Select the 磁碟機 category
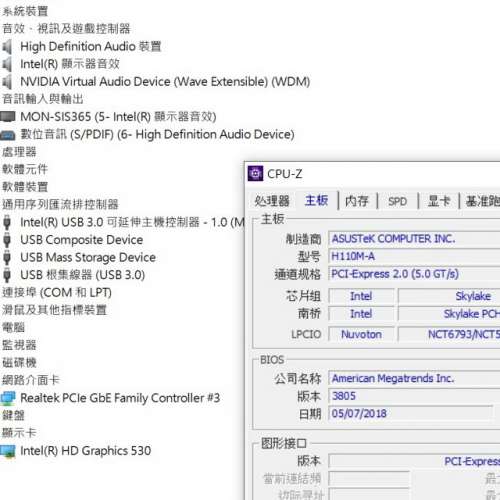Screen dimensions: 500x500 tap(19, 363)
